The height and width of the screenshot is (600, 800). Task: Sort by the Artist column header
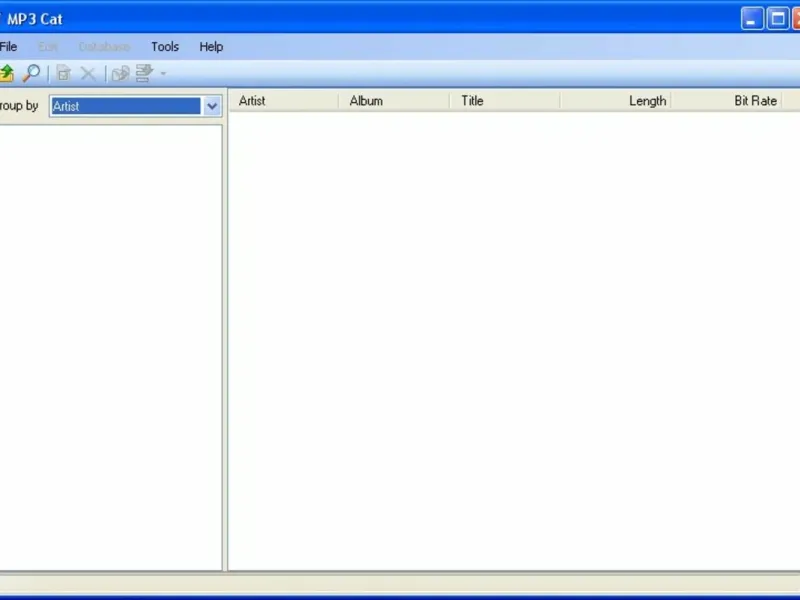[x=283, y=101]
